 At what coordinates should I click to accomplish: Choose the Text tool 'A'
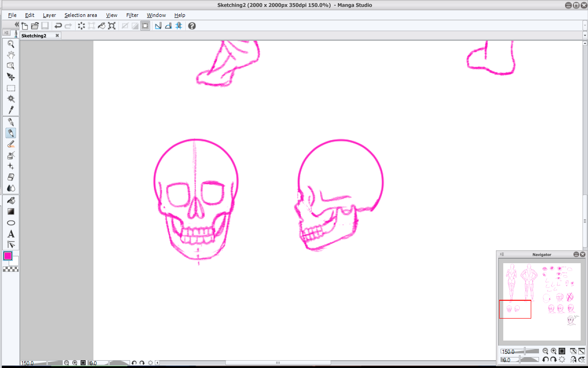coord(11,234)
